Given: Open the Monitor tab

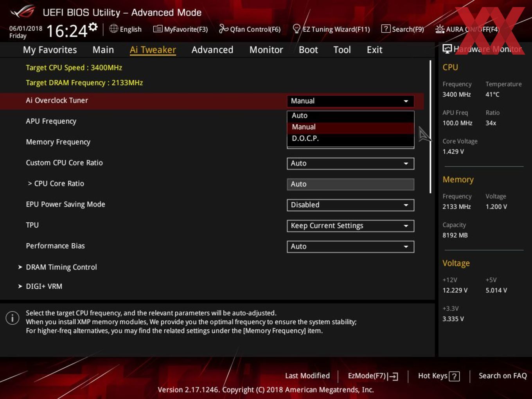Looking at the screenshot, I should (x=266, y=50).
